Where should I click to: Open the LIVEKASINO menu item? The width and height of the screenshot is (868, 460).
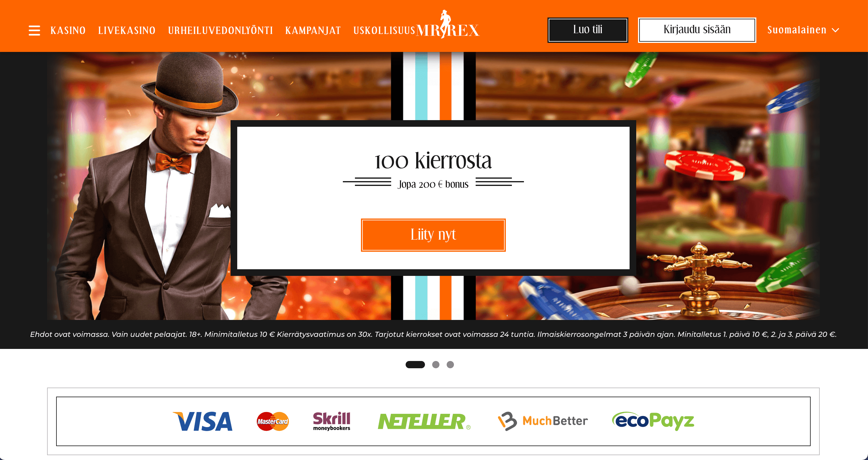(127, 30)
